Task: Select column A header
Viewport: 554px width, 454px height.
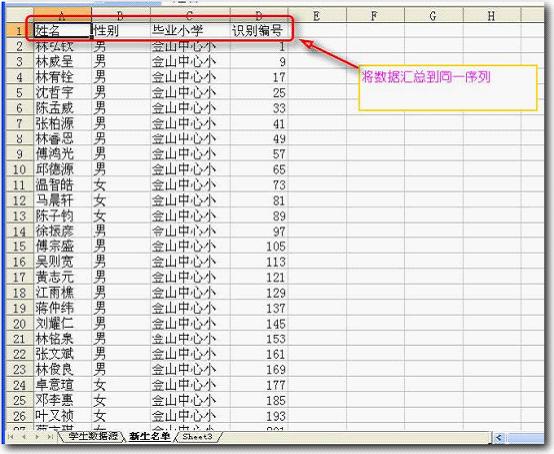Action: [x=62, y=16]
